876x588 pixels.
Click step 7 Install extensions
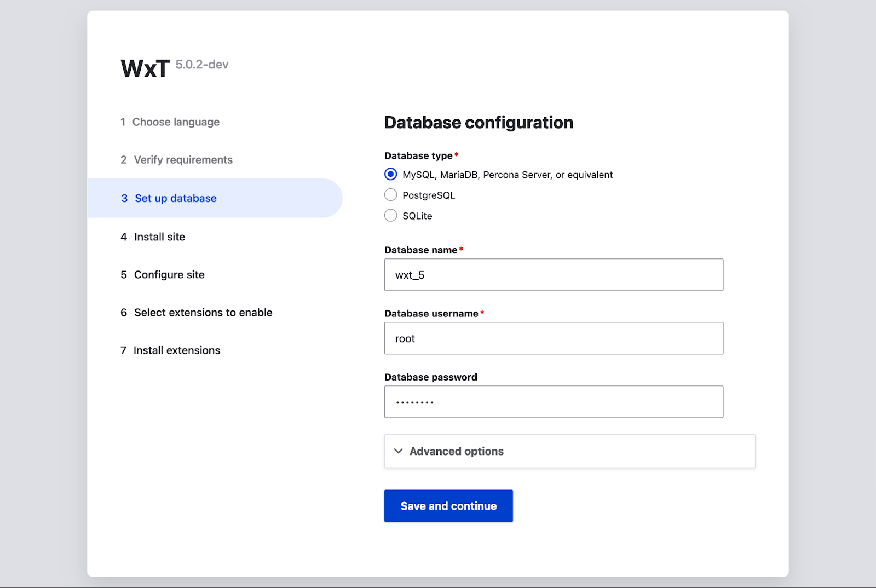click(176, 350)
